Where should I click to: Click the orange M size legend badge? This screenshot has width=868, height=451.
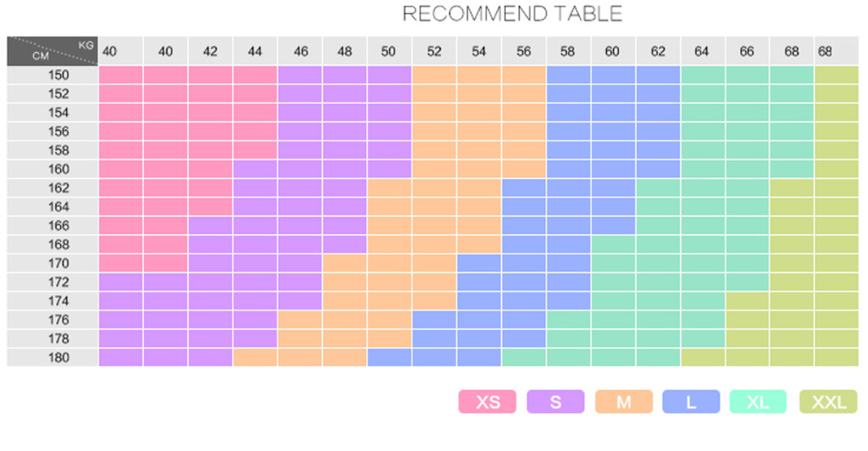pyautogui.click(x=624, y=402)
